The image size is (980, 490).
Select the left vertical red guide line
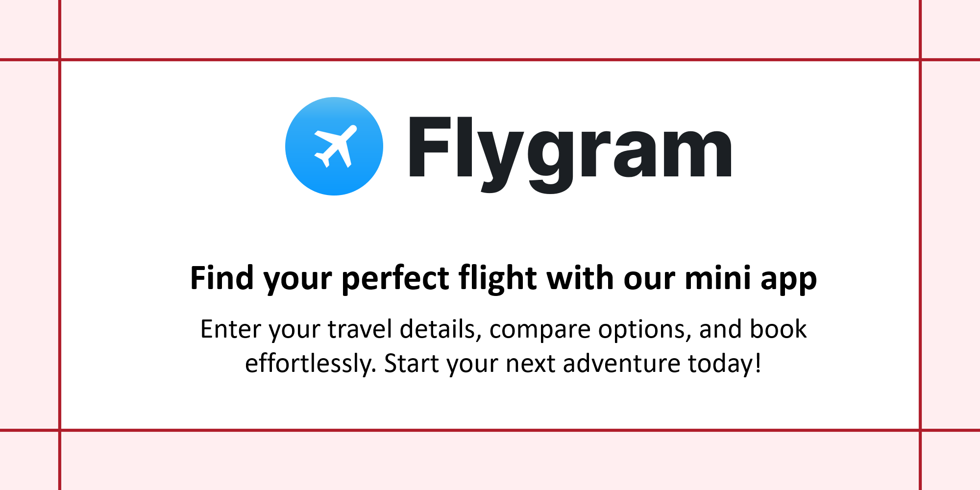tap(60, 245)
